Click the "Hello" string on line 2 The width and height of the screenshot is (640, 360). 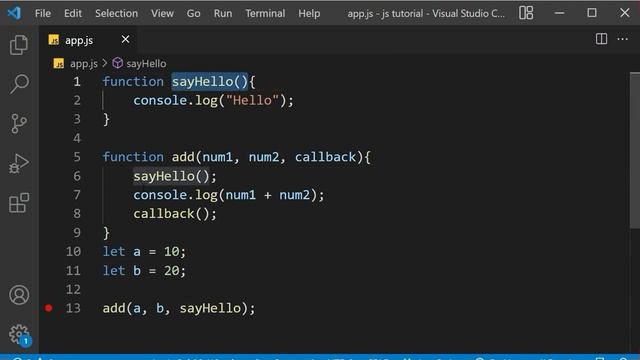(x=252, y=100)
